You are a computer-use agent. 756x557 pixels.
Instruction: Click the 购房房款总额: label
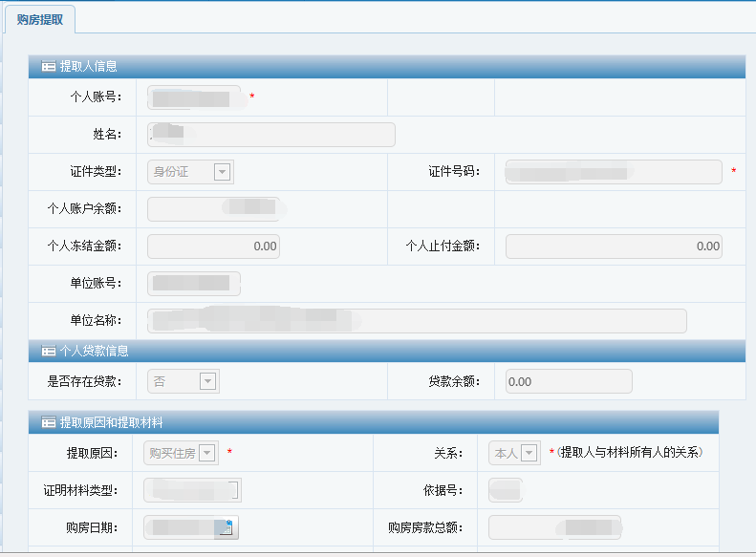coord(425,527)
